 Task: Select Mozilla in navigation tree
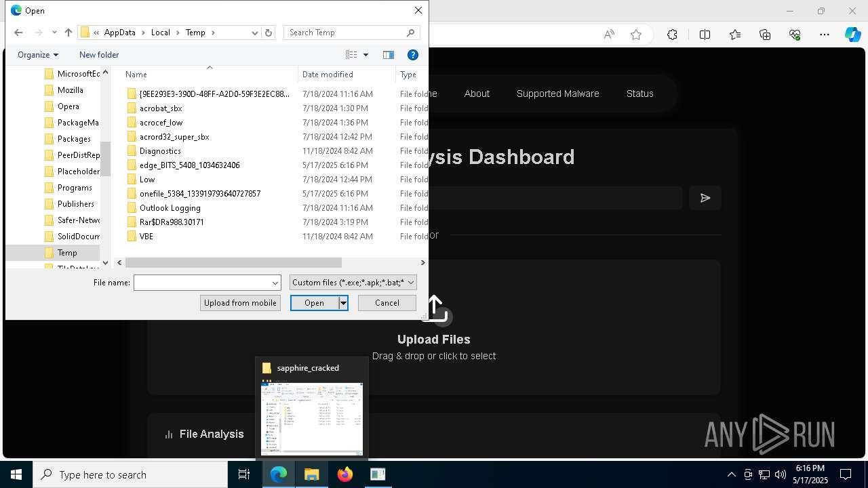[x=71, y=90]
